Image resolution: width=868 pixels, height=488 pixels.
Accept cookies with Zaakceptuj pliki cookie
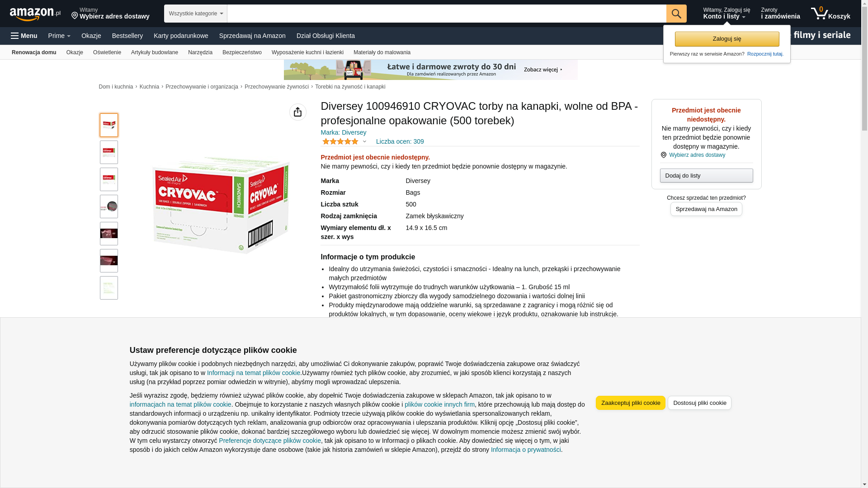[631, 403]
